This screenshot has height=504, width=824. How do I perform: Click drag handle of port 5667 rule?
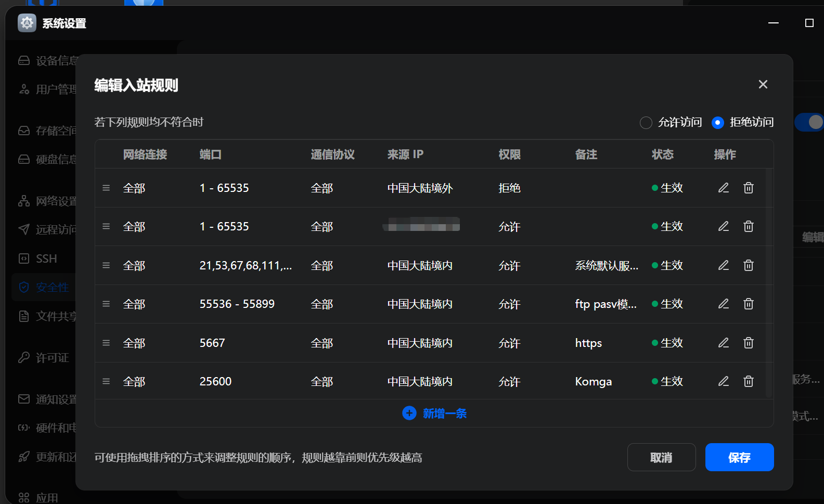click(106, 343)
